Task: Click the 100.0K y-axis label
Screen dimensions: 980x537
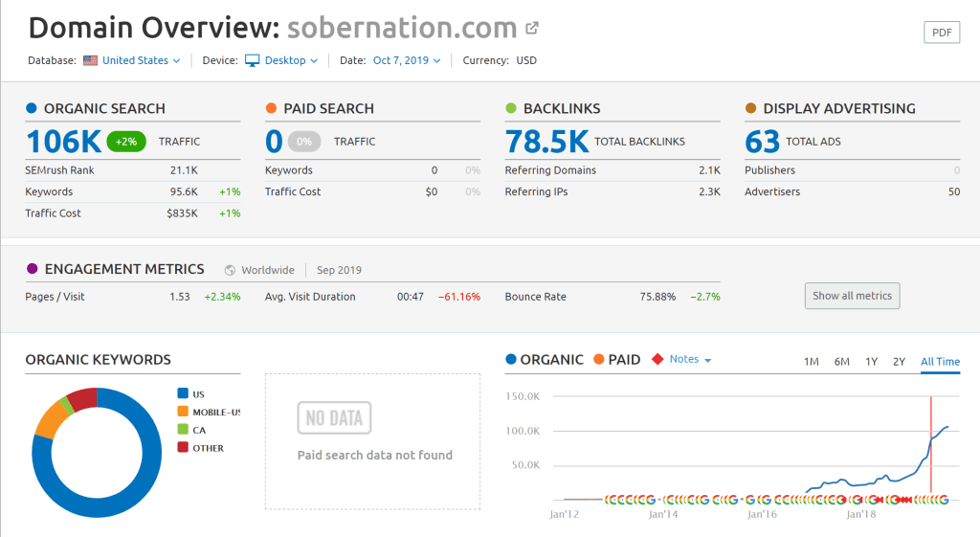Action: (523, 431)
